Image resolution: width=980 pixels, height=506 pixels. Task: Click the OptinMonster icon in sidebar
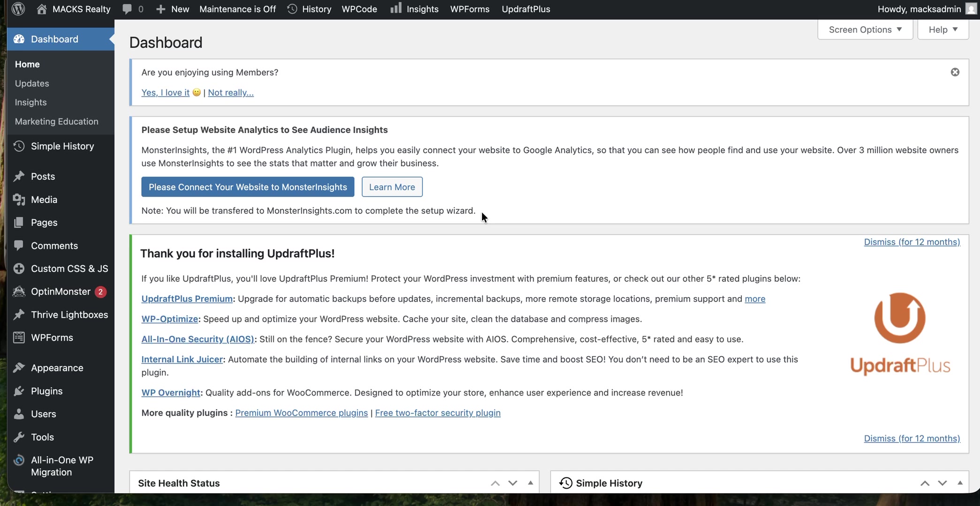[x=19, y=291]
